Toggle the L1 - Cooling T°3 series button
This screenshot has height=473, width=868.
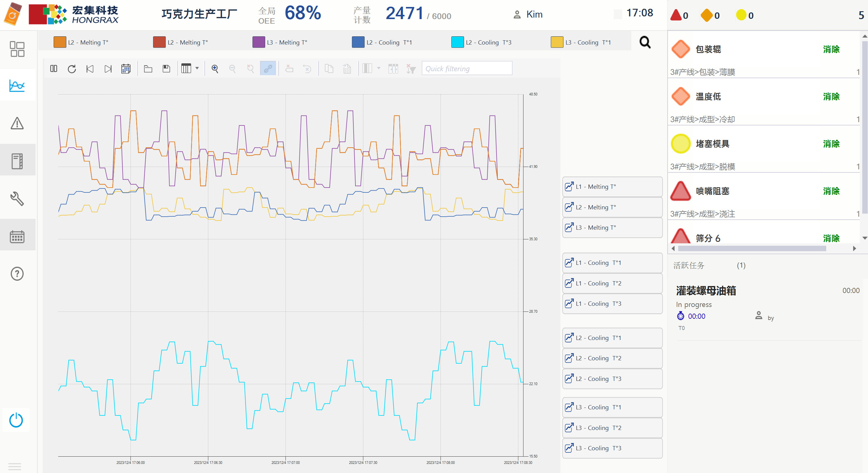tap(612, 303)
